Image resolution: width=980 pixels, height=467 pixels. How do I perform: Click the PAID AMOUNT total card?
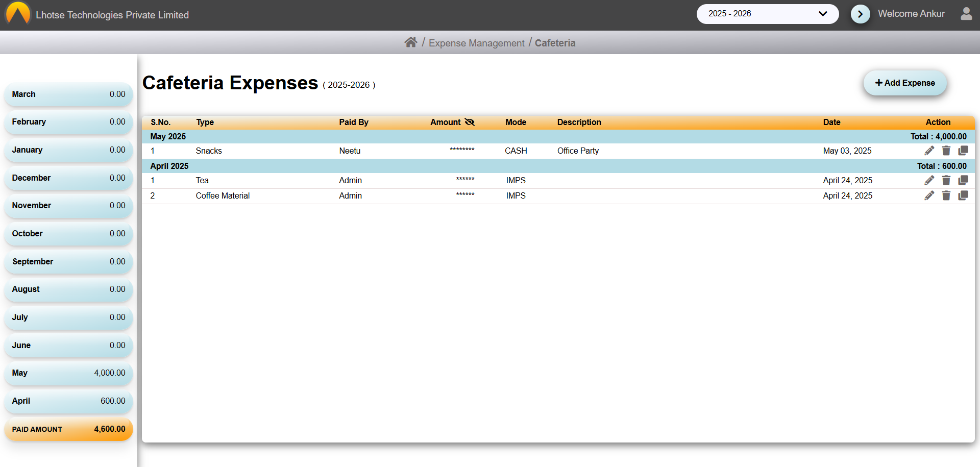[68, 429]
